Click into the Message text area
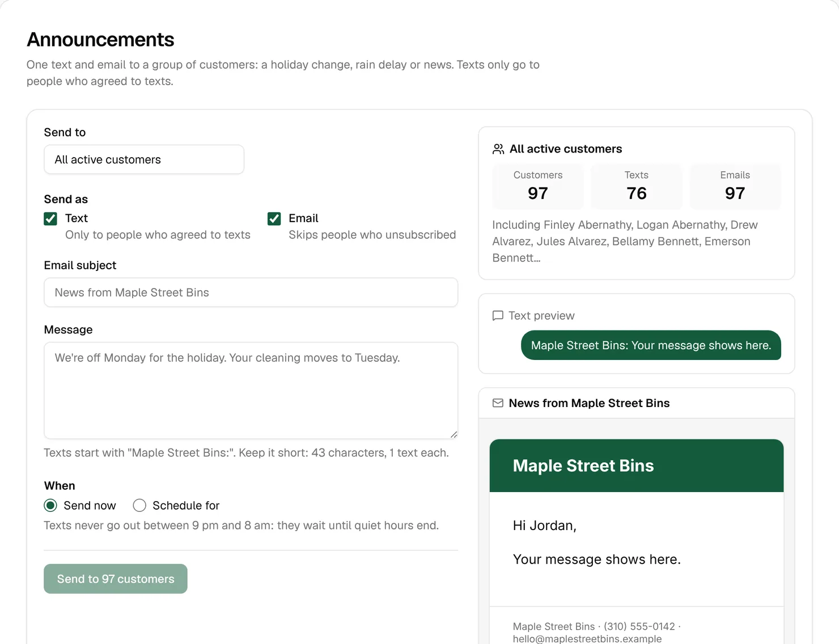 pyautogui.click(x=251, y=390)
